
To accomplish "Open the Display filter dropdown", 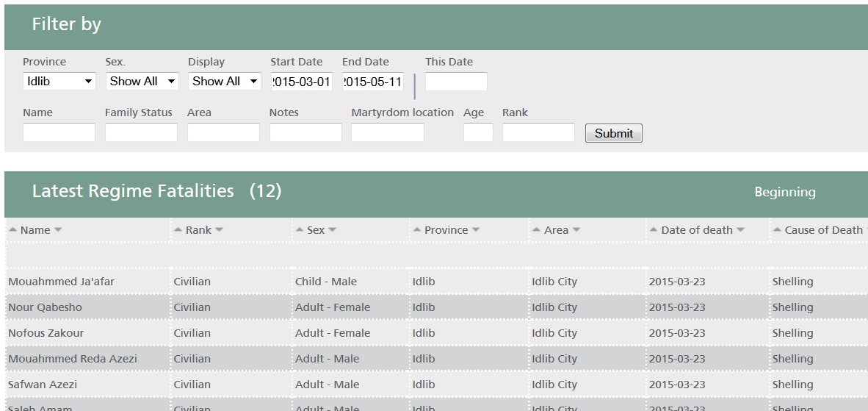I will (224, 82).
